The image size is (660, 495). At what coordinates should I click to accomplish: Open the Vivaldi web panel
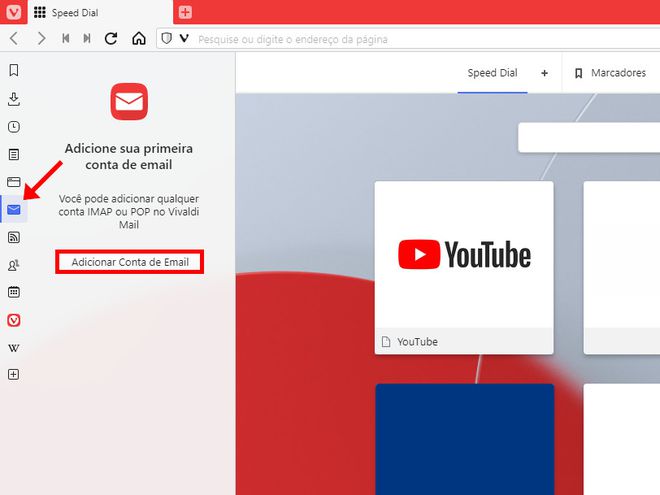13,320
